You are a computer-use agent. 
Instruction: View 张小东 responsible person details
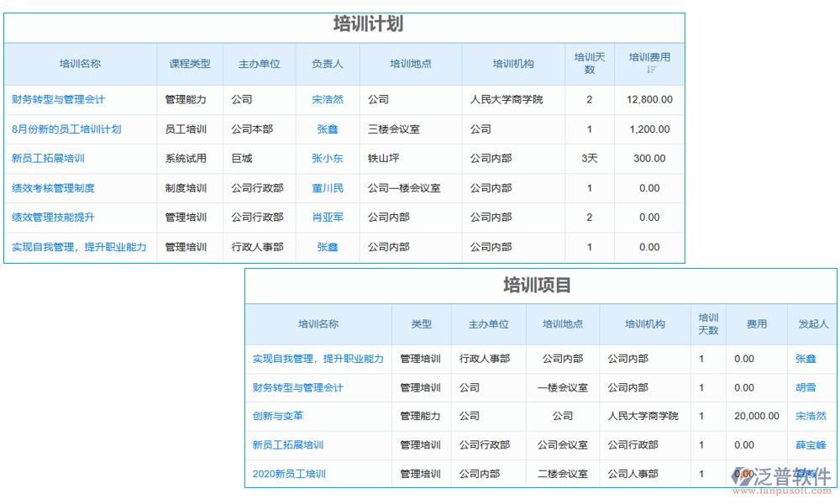coord(326,159)
